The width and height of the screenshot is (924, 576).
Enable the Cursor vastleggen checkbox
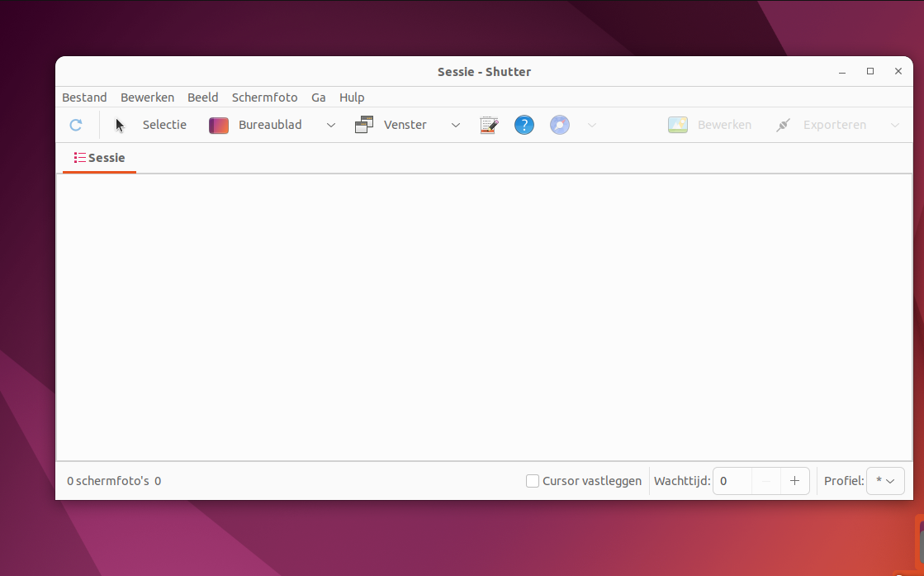coord(532,481)
